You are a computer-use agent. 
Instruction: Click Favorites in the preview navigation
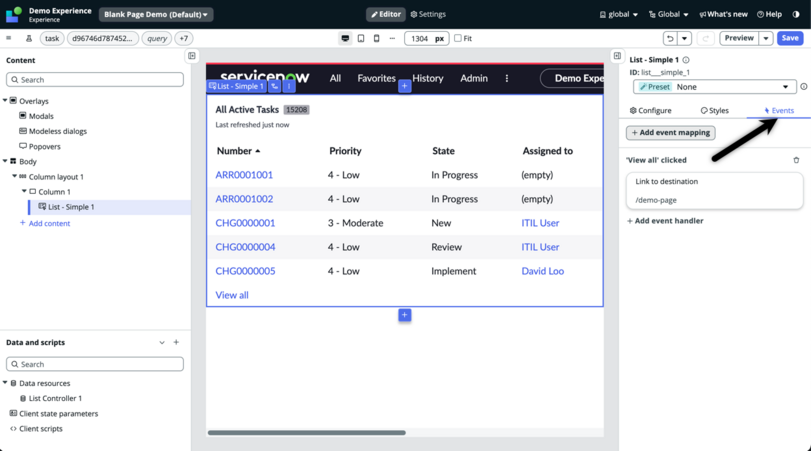coord(377,78)
